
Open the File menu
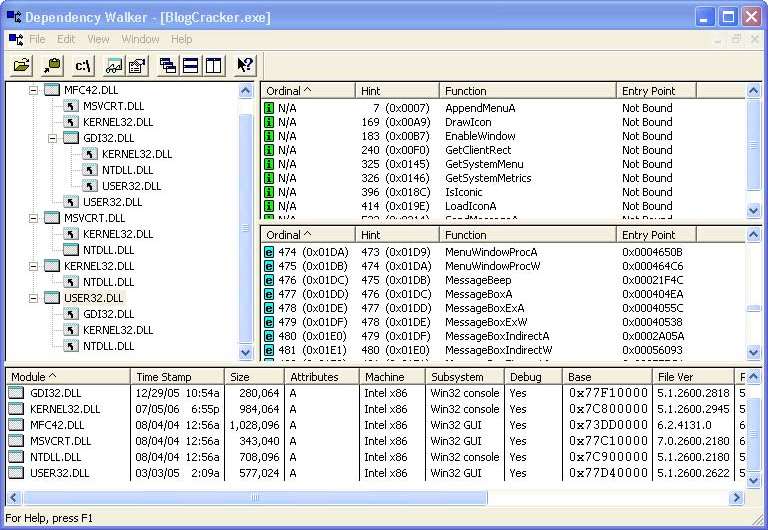click(x=37, y=39)
